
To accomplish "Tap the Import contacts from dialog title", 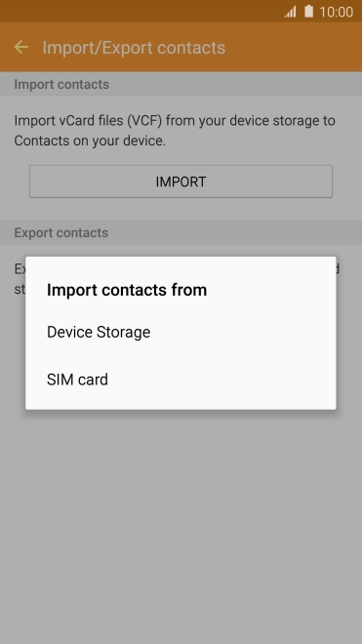I will tap(127, 290).
